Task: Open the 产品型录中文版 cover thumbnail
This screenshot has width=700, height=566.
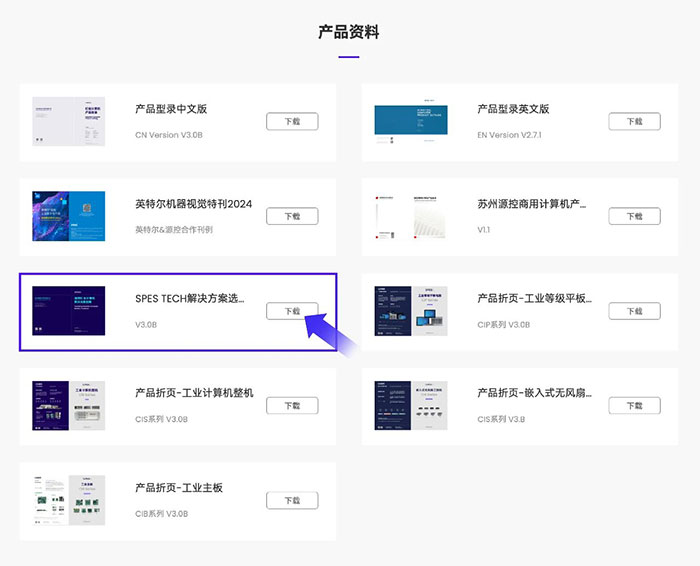Action: pyautogui.click(x=69, y=121)
